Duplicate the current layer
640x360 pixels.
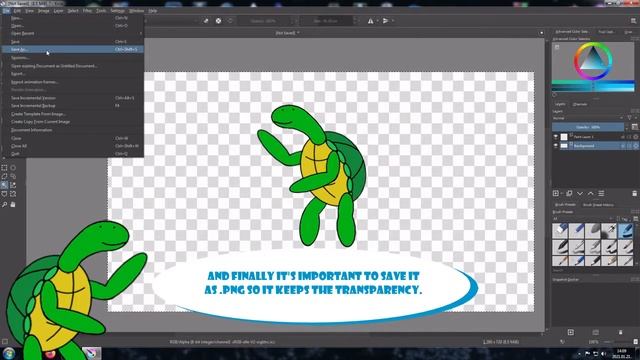pyautogui.click(x=569, y=193)
